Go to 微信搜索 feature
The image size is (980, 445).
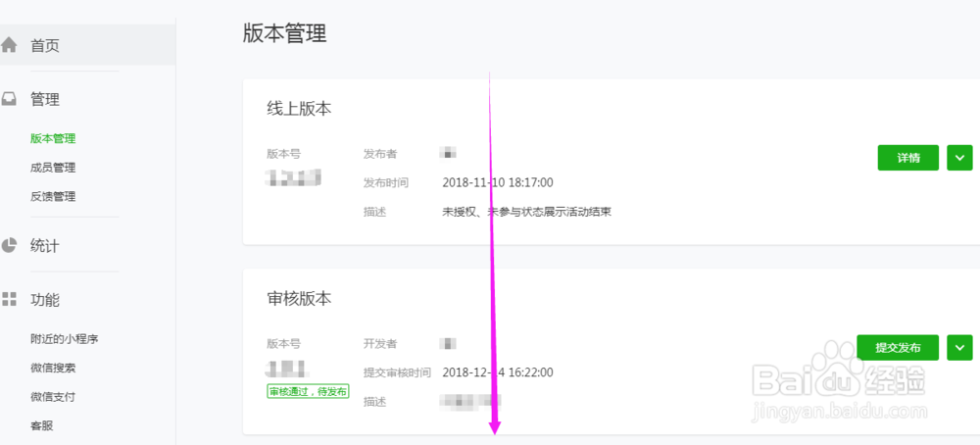[x=53, y=368]
